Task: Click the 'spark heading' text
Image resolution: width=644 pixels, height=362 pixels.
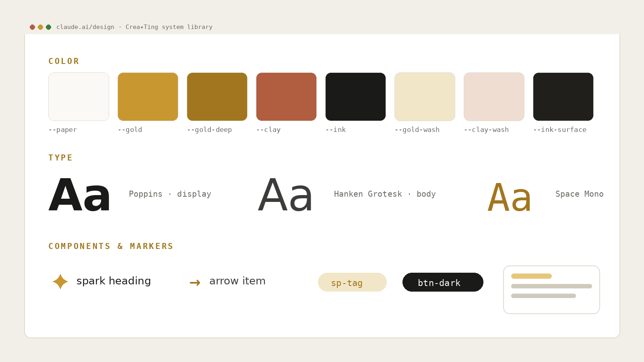Action: pos(114,281)
